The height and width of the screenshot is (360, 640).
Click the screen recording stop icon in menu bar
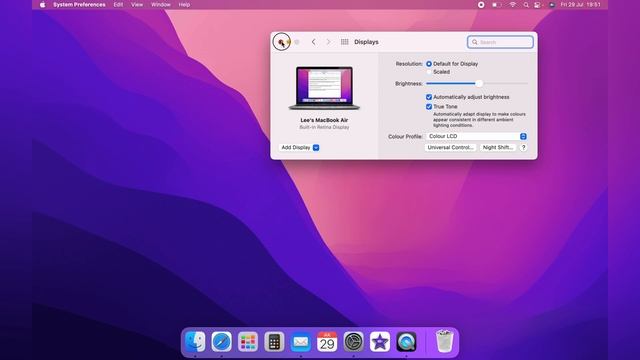coord(481,5)
